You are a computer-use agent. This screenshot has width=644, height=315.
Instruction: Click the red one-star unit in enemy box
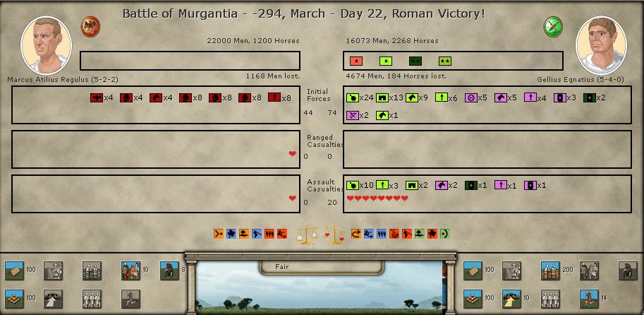[356, 61]
